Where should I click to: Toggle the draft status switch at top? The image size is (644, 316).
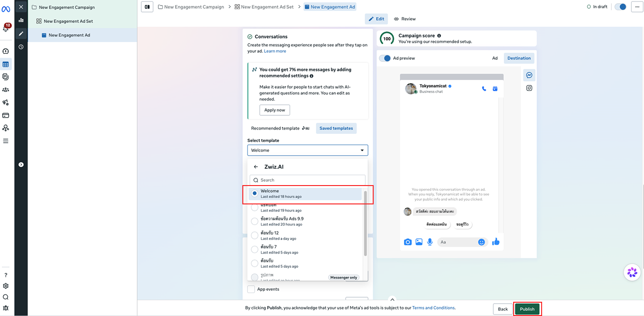[x=620, y=7]
